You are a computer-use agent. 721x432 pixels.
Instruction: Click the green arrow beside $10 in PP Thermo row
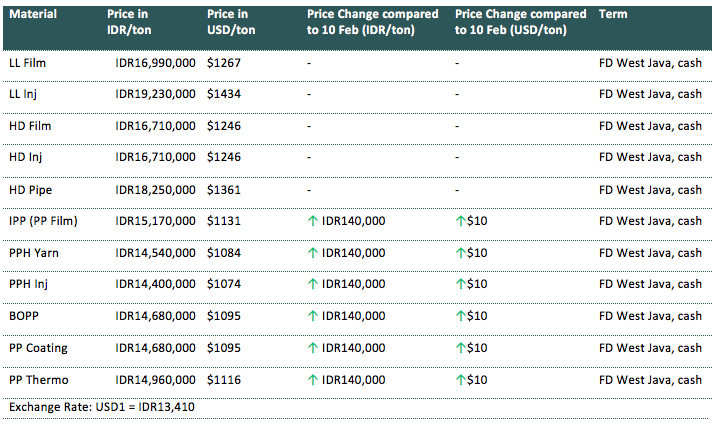460,380
